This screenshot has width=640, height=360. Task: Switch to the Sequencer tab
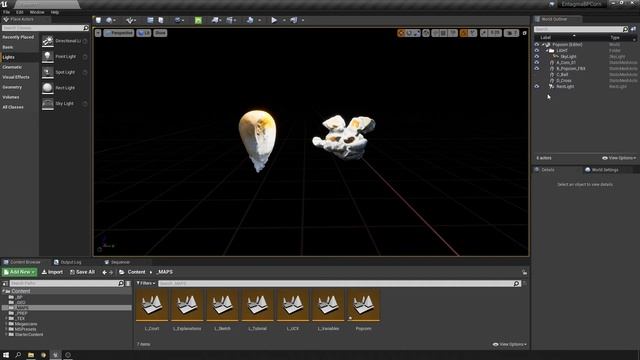117,262
